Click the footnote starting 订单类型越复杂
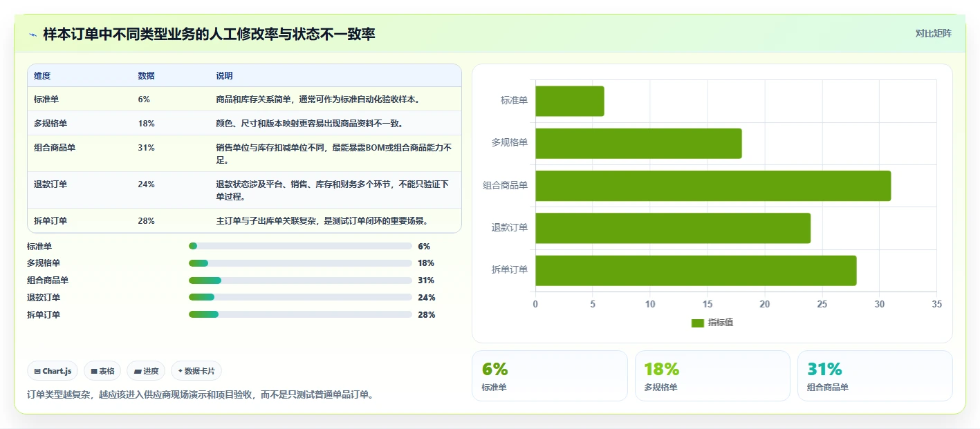Image resolution: width=980 pixels, height=429 pixels. (x=201, y=395)
